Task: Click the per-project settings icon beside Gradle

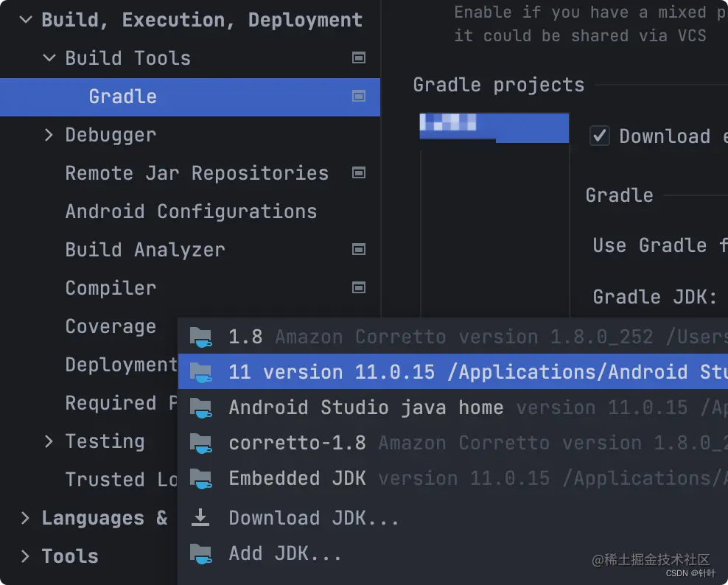Action: (359, 96)
